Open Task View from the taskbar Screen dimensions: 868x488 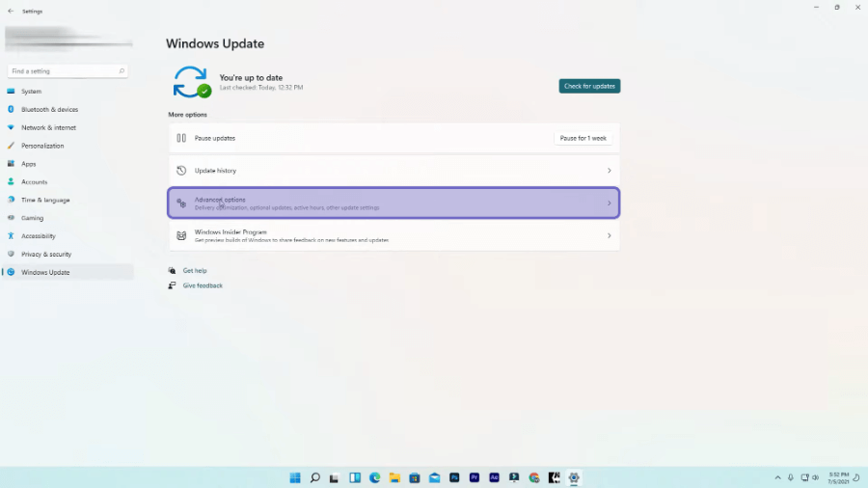(335, 478)
